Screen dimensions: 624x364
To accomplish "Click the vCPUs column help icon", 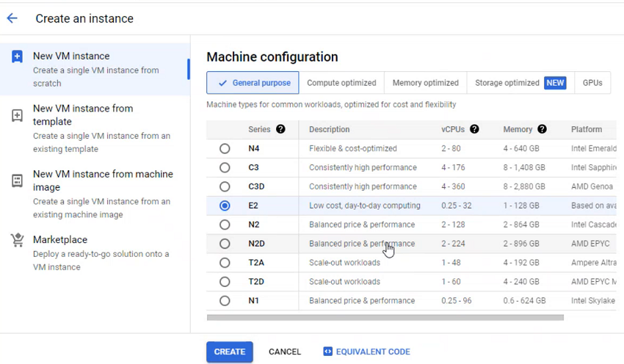I will tap(474, 129).
